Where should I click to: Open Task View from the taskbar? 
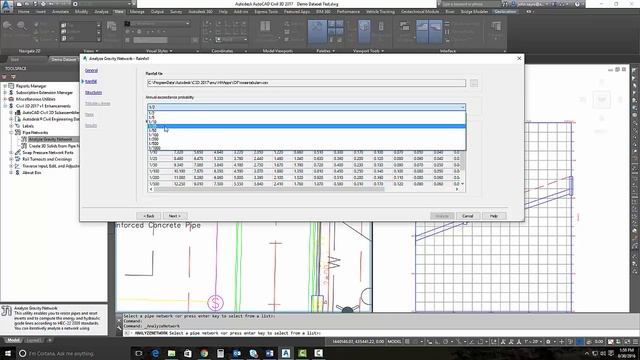(x=139, y=353)
